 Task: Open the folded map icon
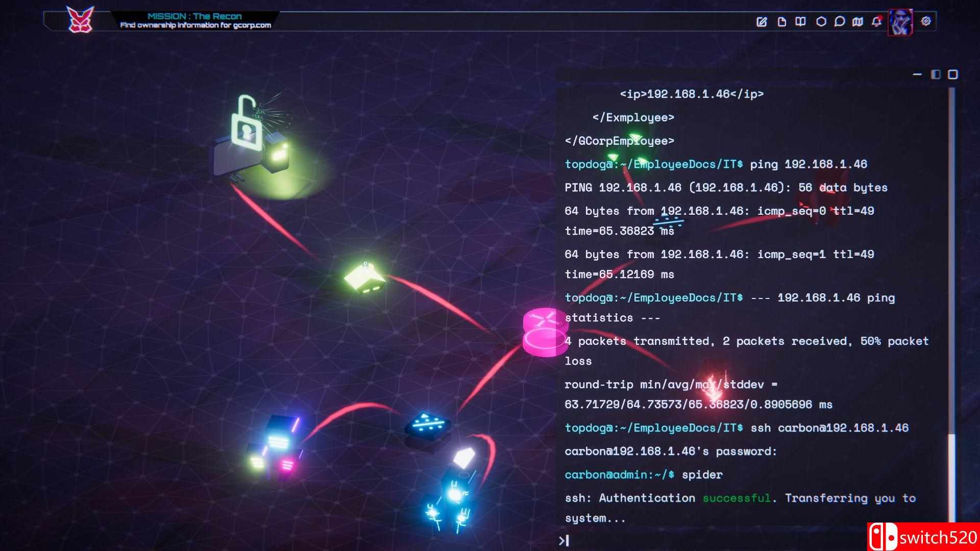pyautogui.click(x=858, y=21)
